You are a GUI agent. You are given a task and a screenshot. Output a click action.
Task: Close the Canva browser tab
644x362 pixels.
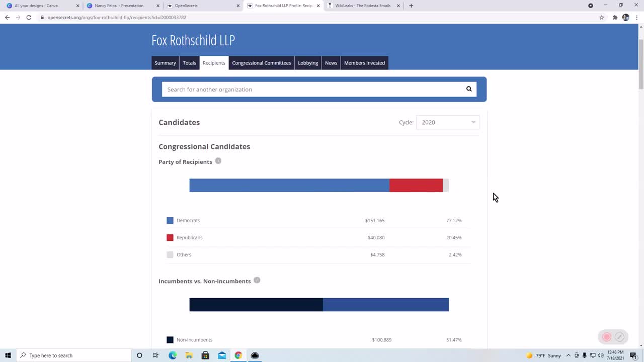click(77, 6)
